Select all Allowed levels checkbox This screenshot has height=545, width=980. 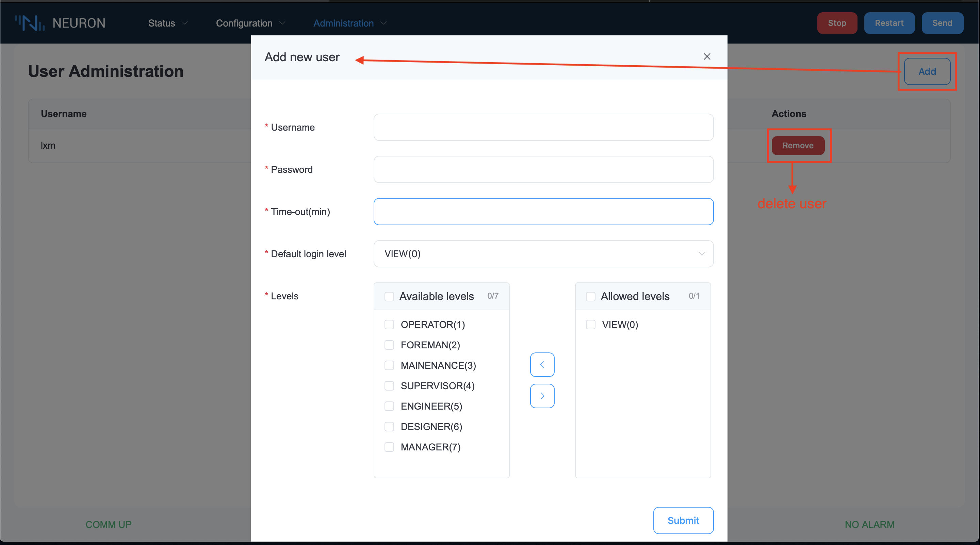590,296
